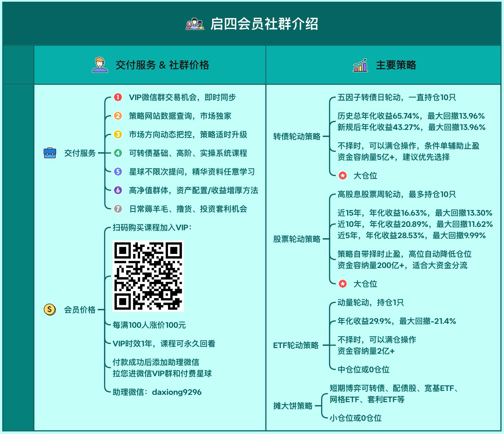504x434 pixels.
Task: Click the assistant WeChat ID daxiong9296
Action: click(x=176, y=392)
